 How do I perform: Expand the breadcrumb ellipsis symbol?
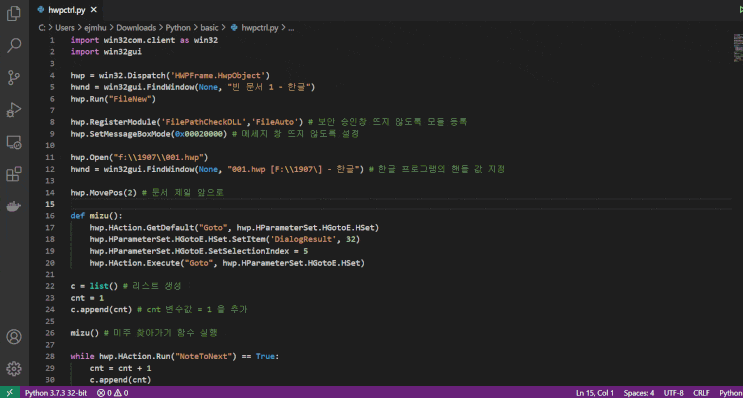coord(291,27)
